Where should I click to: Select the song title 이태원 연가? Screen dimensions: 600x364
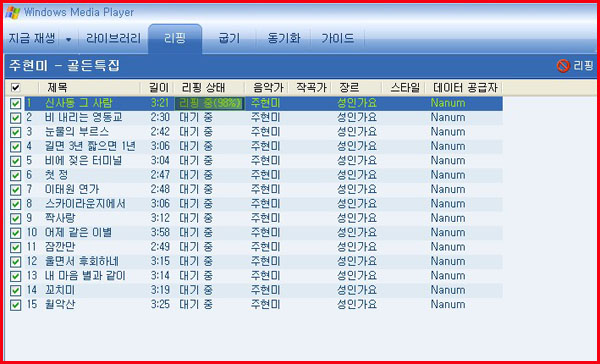72,189
